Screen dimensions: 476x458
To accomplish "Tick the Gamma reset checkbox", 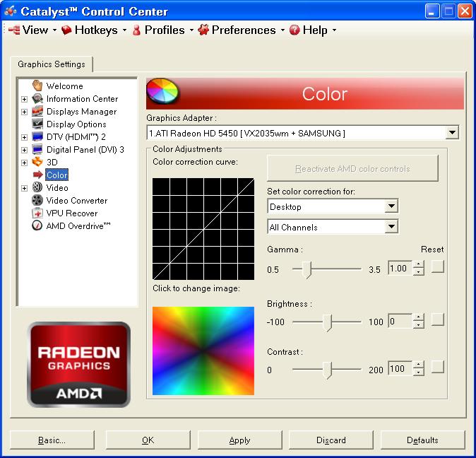I will click(x=438, y=266).
